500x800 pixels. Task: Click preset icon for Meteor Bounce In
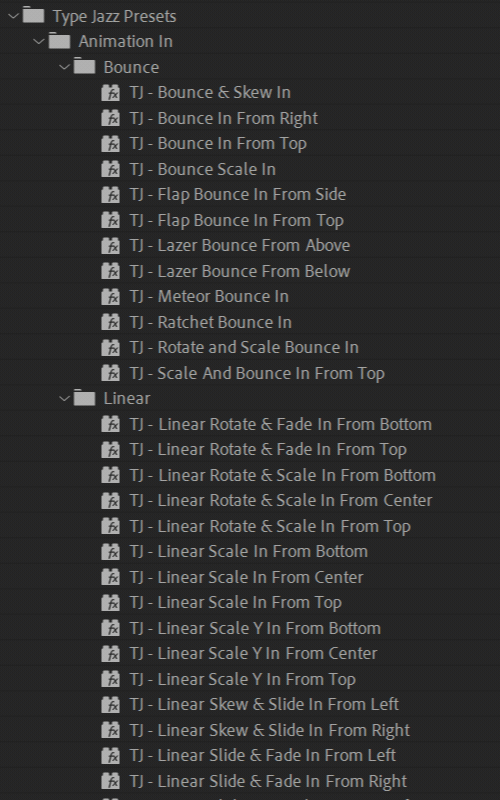[111, 296]
